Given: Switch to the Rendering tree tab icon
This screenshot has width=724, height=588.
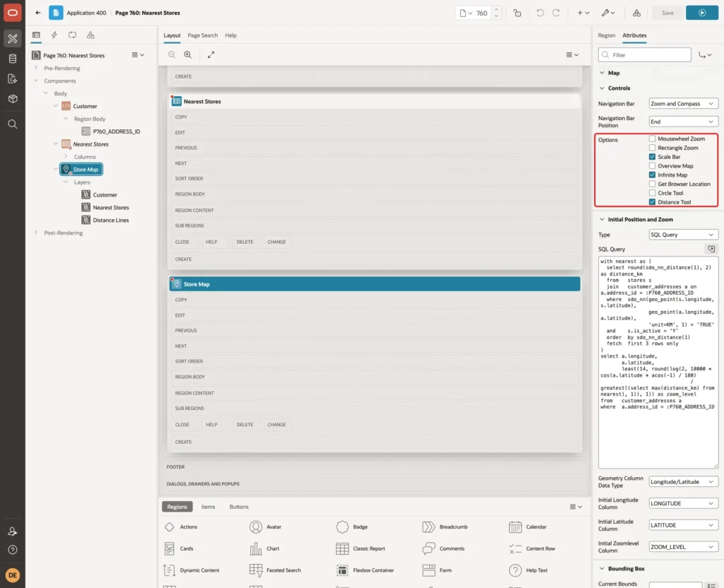Looking at the screenshot, I should point(36,35).
